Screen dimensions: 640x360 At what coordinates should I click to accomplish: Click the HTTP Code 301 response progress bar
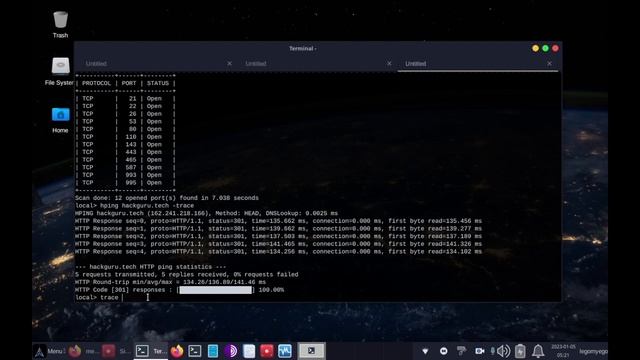coord(216,290)
